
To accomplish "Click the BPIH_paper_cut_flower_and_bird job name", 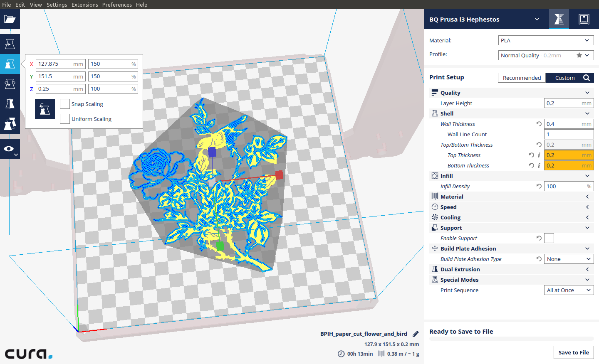I will click(x=364, y=334).
